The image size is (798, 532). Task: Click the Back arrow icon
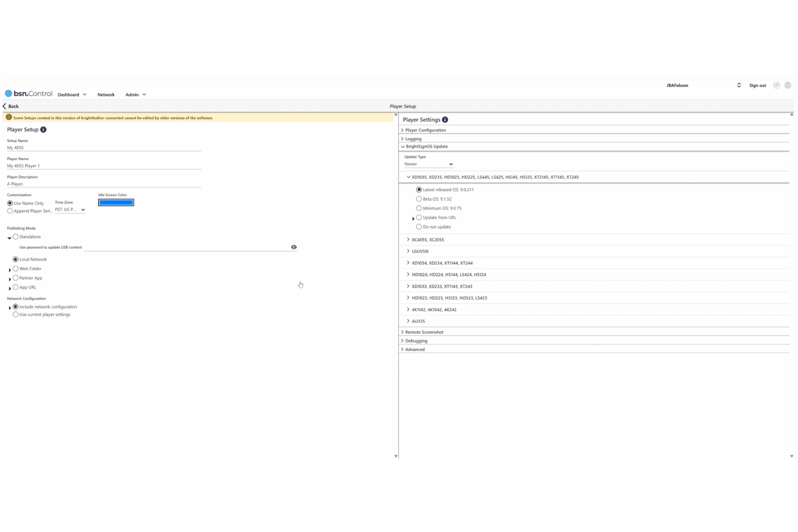pos(5,106)
